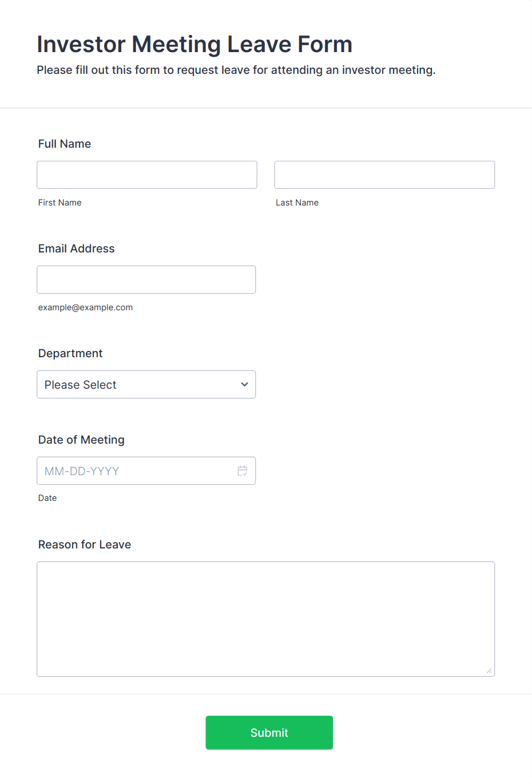The image size is (532, 778).
Task: Open the calendar picker icon
Action: [x=243, y=471]
